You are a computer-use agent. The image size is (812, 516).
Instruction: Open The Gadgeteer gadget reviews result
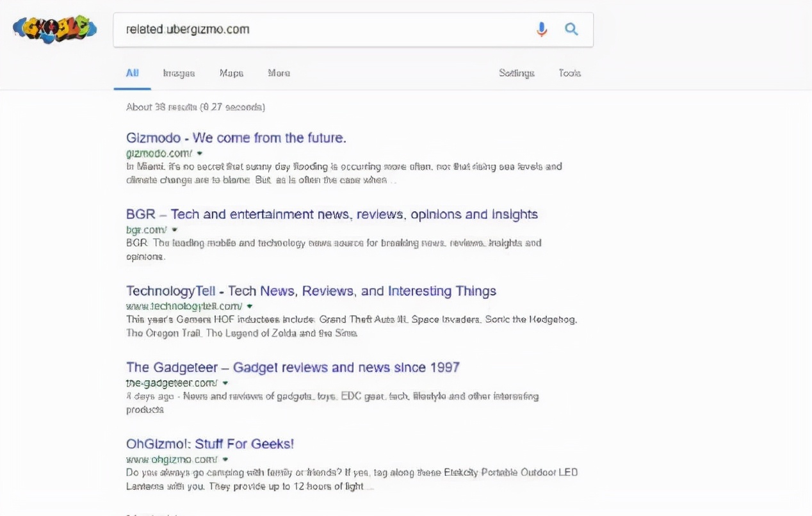point(293,367)
